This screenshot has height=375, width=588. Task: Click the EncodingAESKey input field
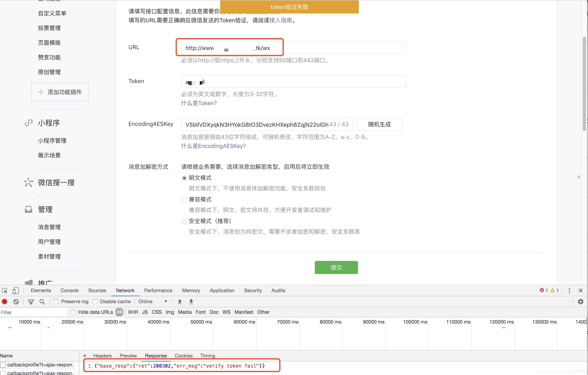pos(267,124)
